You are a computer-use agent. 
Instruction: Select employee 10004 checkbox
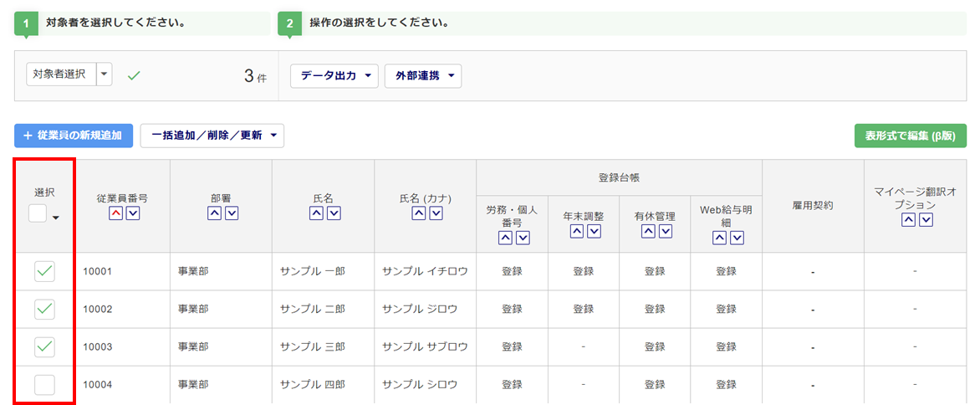44,385
